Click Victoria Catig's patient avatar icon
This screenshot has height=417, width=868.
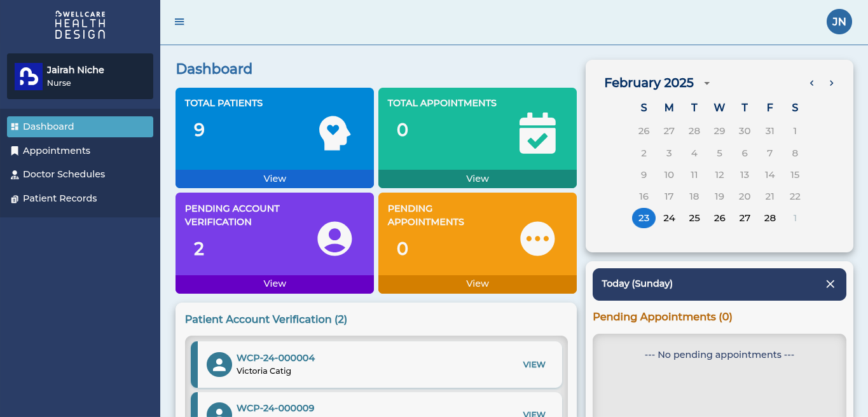coord(219,364)
